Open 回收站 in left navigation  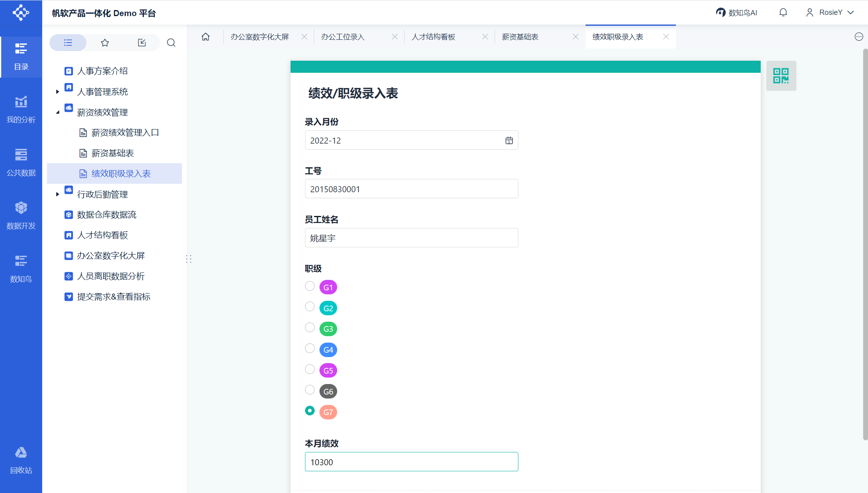click(x=21, y=460)
